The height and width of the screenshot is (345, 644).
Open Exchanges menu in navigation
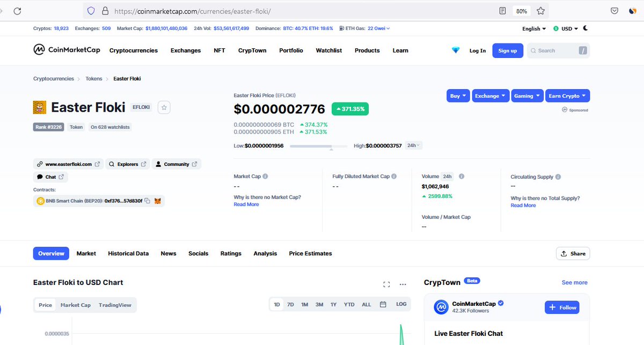(x=186, y=50)
